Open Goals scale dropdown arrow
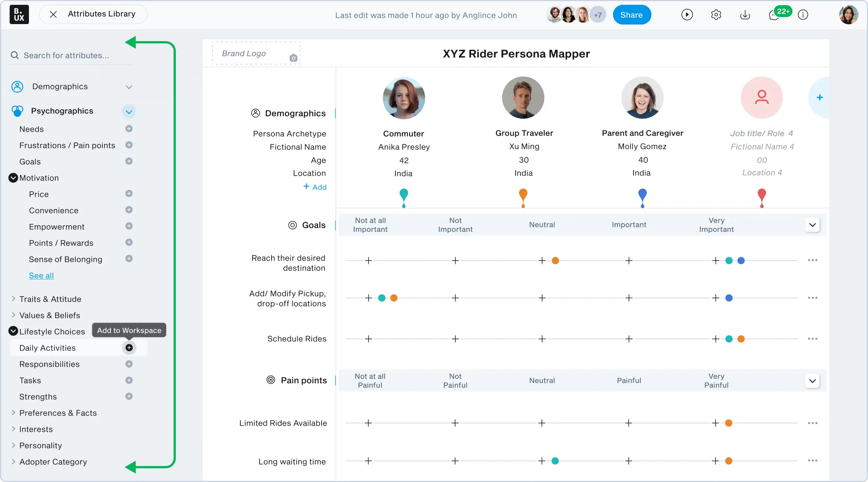Screen dimensions: 868x482 [812, 225]
